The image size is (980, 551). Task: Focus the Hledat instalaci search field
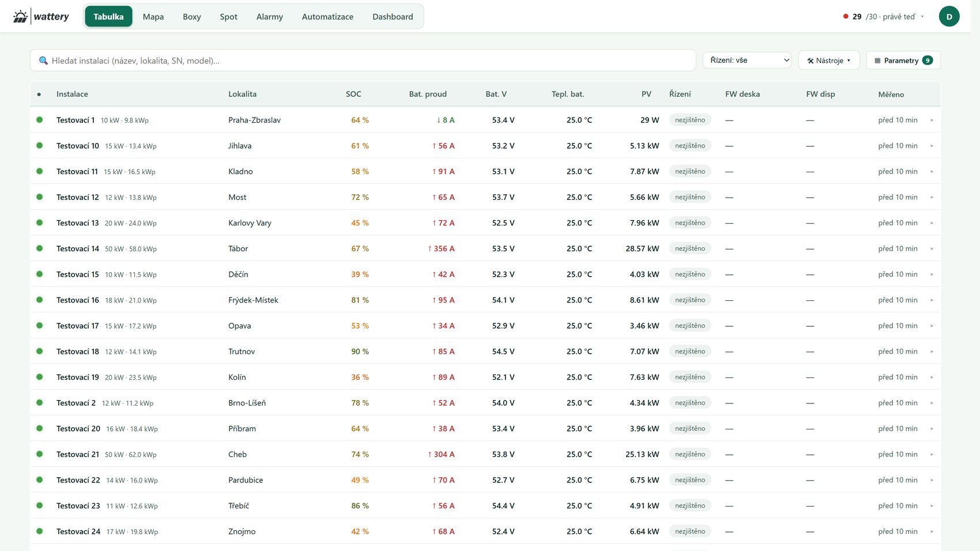pos(363,61)
